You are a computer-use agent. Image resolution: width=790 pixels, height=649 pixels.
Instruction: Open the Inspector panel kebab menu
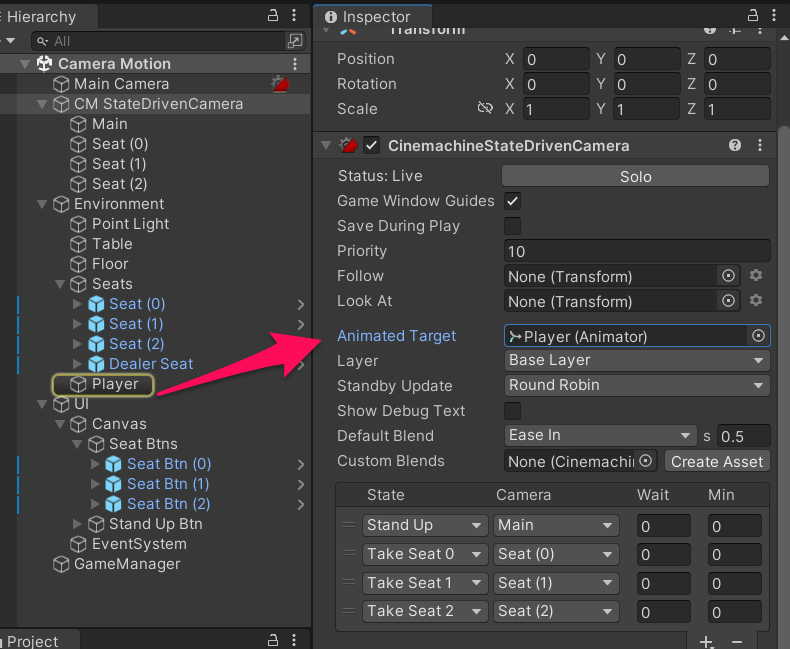tap(774, 16)
